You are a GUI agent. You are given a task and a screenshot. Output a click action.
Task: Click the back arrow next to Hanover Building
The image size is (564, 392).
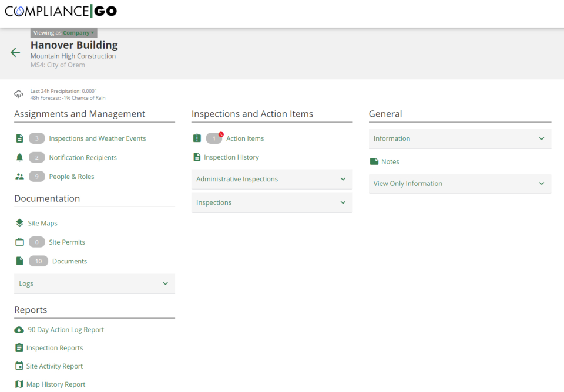15,52
